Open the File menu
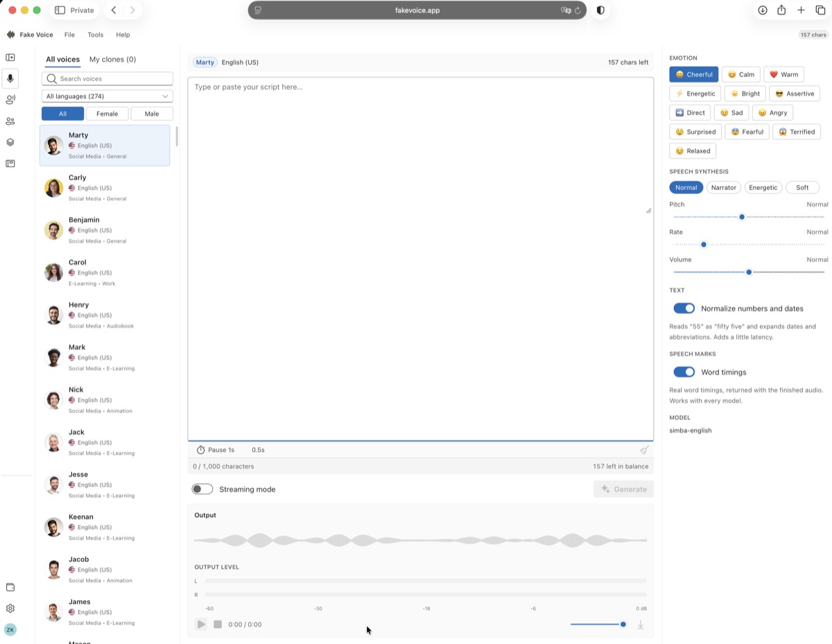Screen dimensions: 832x644 tap(69, 35)
